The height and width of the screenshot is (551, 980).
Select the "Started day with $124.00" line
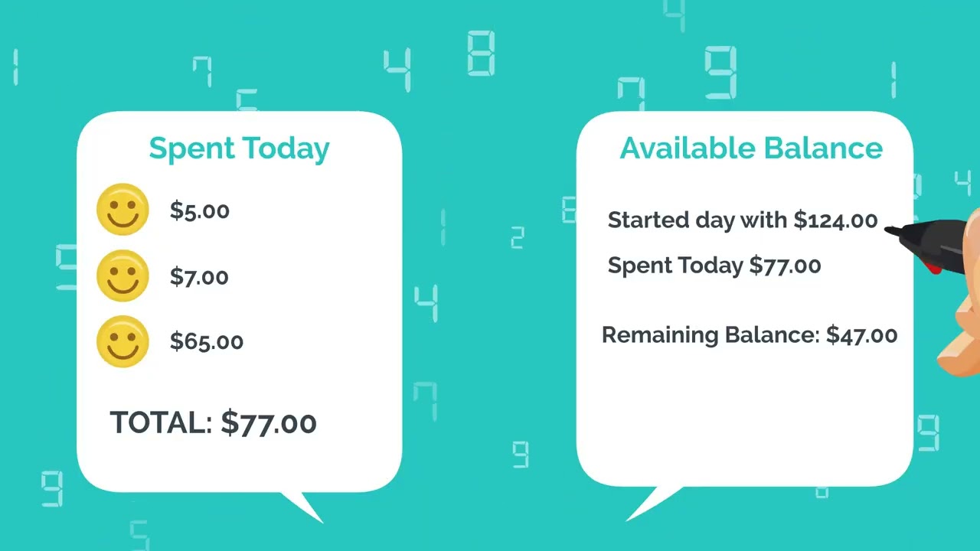tap(742, 220)
